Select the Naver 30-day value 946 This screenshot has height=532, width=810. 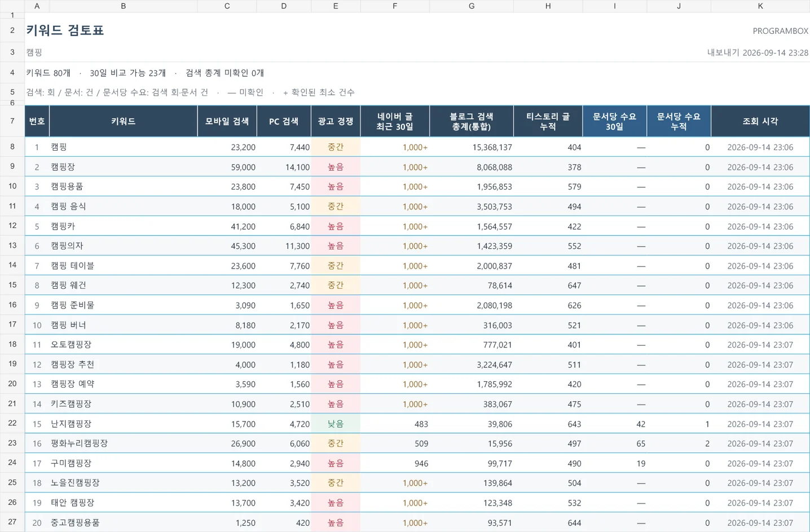421,464
